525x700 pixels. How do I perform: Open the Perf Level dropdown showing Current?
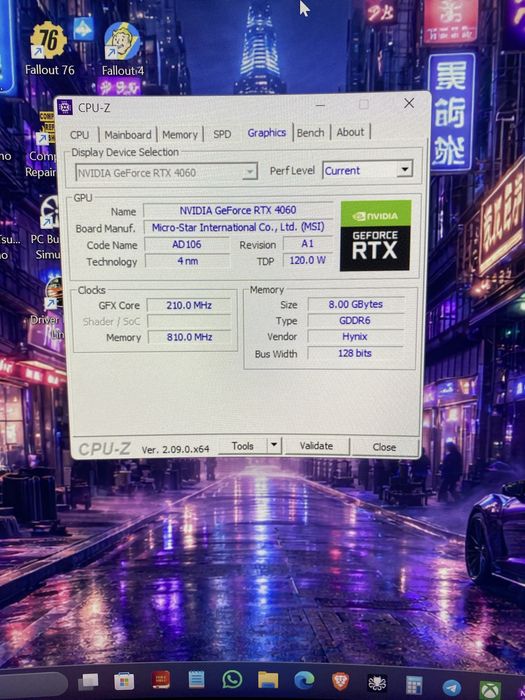[367, 170]
